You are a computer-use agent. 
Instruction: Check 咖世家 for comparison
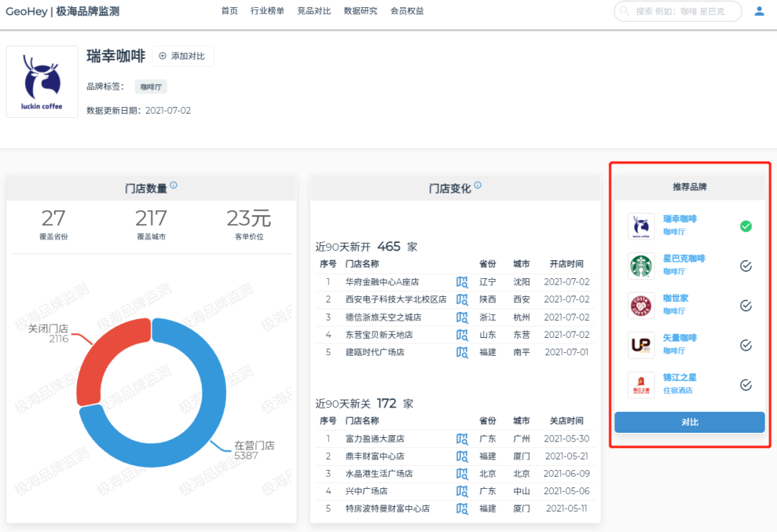pos(746,306)
